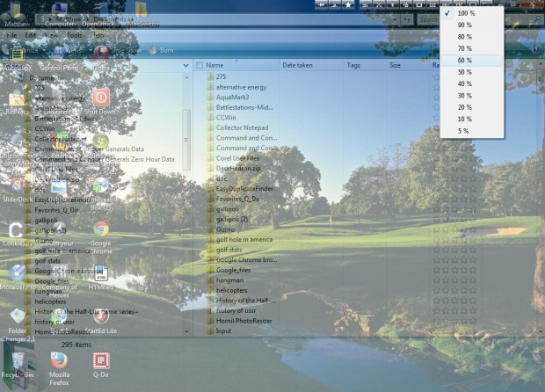
Task: Expand the breadcrumb arrow after Matthew
Action: pos(86,19)
